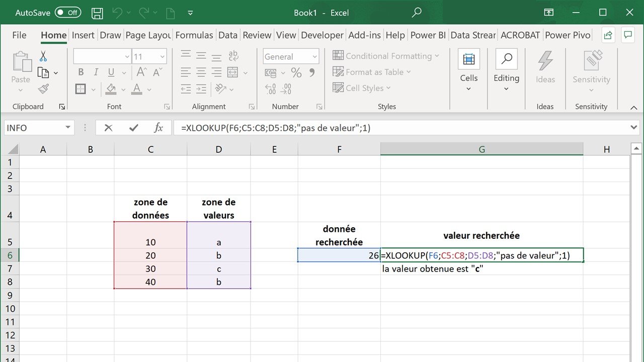Click the Cut scissors icon
The image size is (644, 362).
click(x=43, y=56)
